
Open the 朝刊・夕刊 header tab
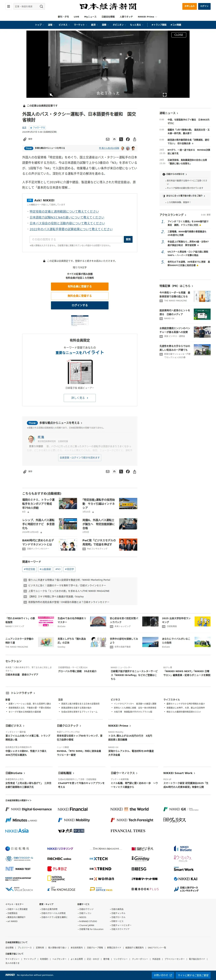coord(63,17)
